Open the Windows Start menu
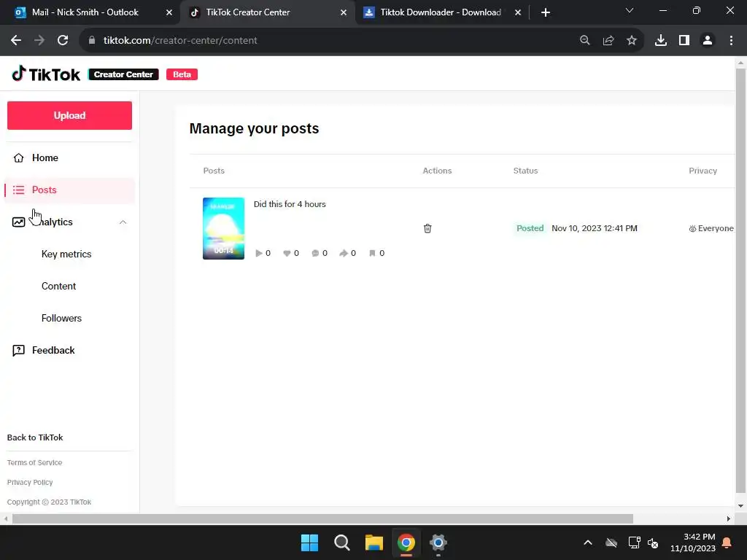Image resolution: width=747 pixels, height=560 pixels. [309, 542]
